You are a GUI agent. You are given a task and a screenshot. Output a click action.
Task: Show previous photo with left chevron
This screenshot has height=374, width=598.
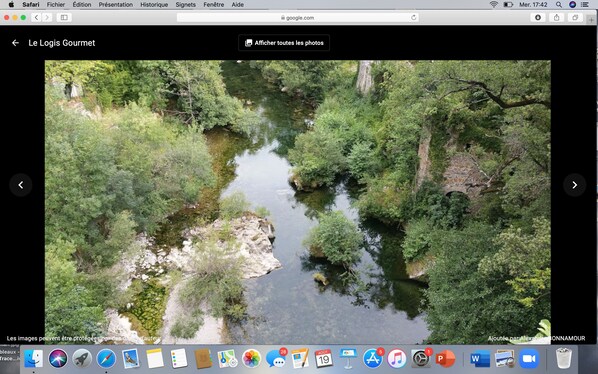(21, 185)
